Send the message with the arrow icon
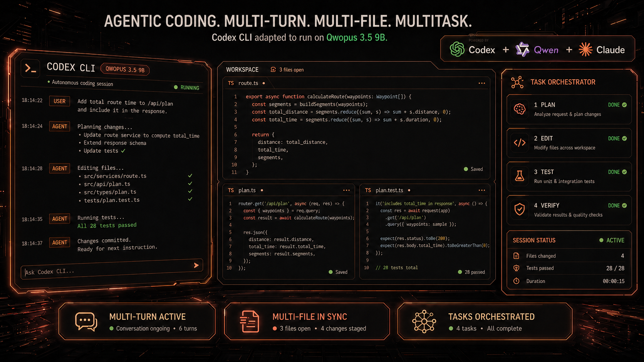 click(x=196, y=265)
